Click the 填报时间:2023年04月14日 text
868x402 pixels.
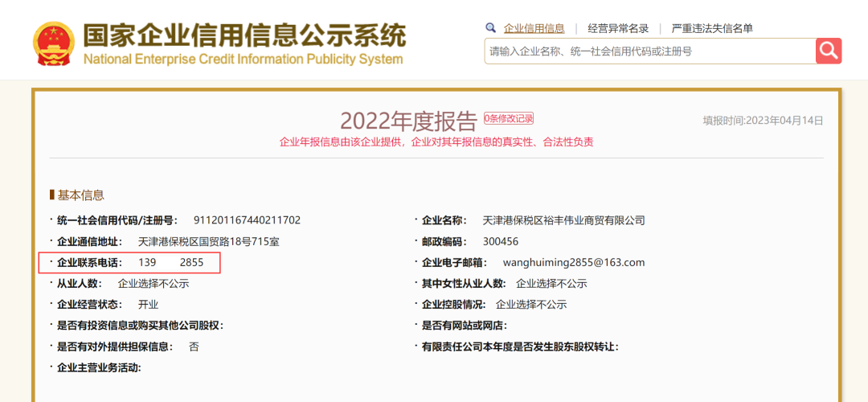tap(763, 120)
